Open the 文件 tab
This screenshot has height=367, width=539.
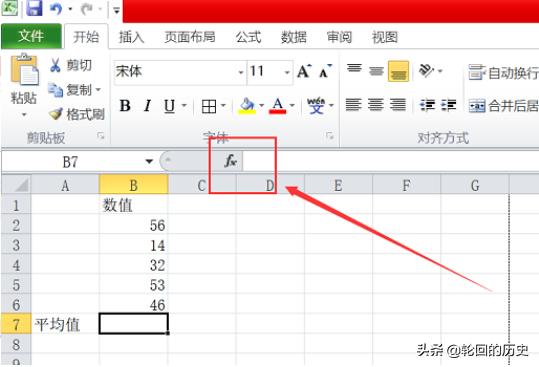31,36
